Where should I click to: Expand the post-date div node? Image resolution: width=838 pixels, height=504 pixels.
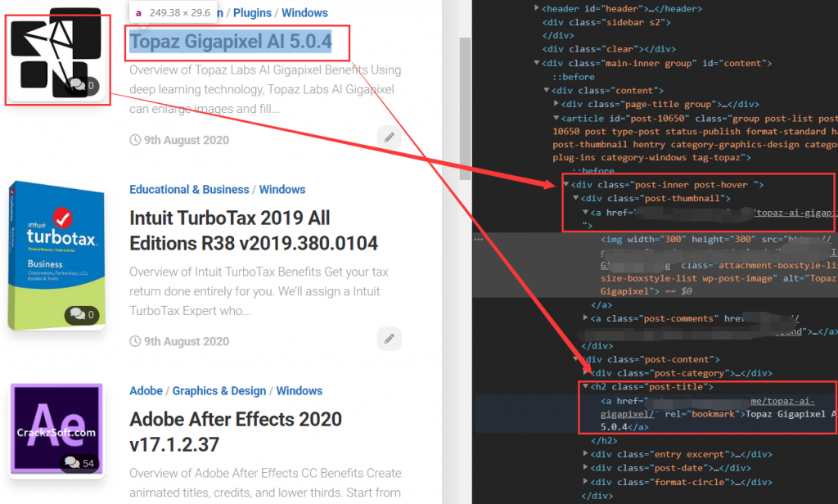coord(585,468)
